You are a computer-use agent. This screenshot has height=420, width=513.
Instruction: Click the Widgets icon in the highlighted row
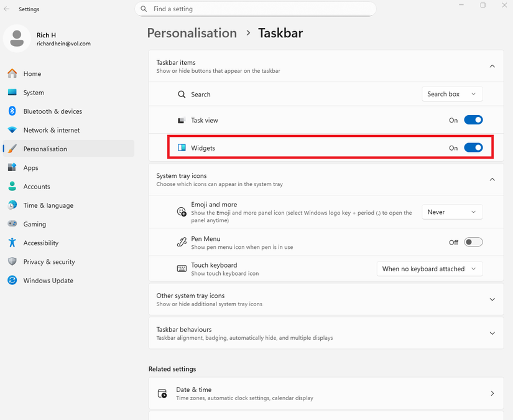click(182, 147)
